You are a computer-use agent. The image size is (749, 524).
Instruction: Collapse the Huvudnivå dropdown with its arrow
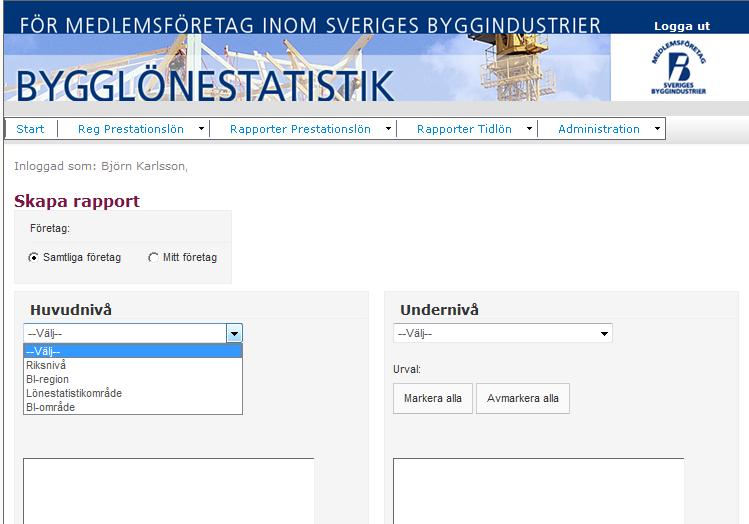pyautogui.click(x=234, y=333)
